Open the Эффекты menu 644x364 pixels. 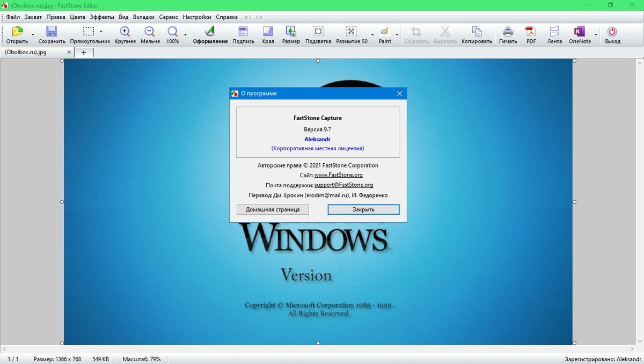coord(102,17)
